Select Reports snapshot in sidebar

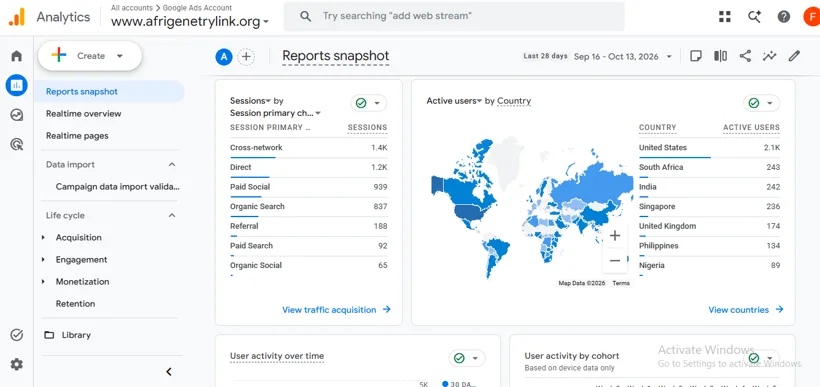pyautogui.click(x=109, y=92)
